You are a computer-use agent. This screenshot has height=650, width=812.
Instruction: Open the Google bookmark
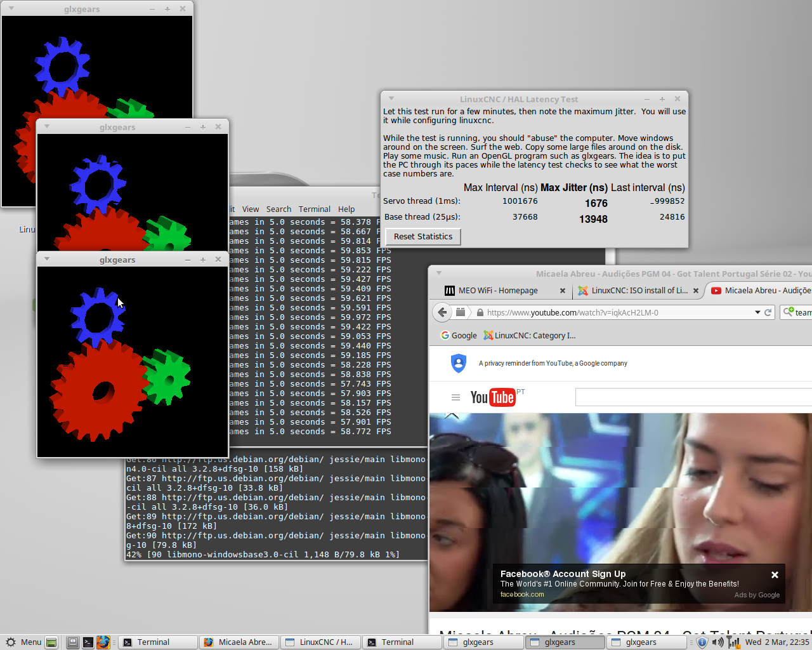click(459, 336)
